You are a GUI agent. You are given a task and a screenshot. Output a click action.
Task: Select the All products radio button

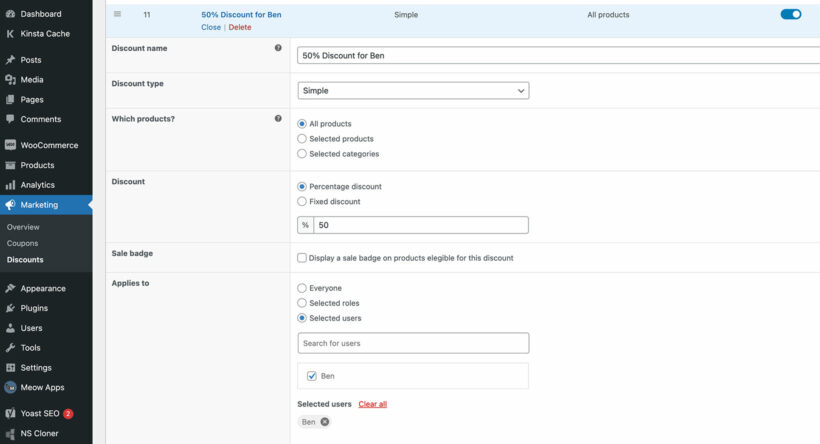pos(302,124)
